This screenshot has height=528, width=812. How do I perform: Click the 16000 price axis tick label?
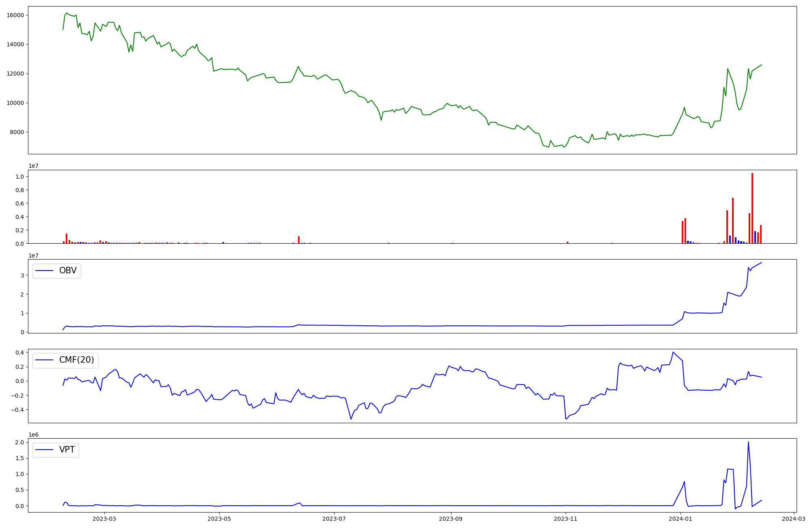(x=15, y=15)
